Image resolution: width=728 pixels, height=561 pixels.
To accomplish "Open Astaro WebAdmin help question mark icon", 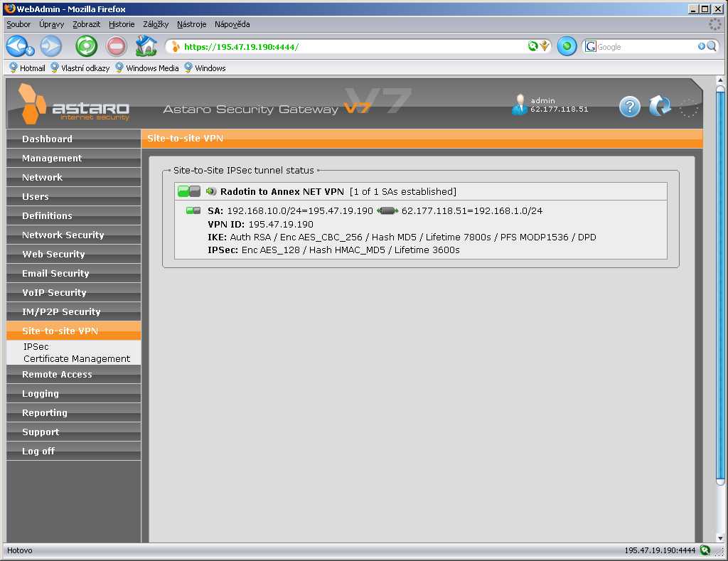I will [x=630, y=107].
